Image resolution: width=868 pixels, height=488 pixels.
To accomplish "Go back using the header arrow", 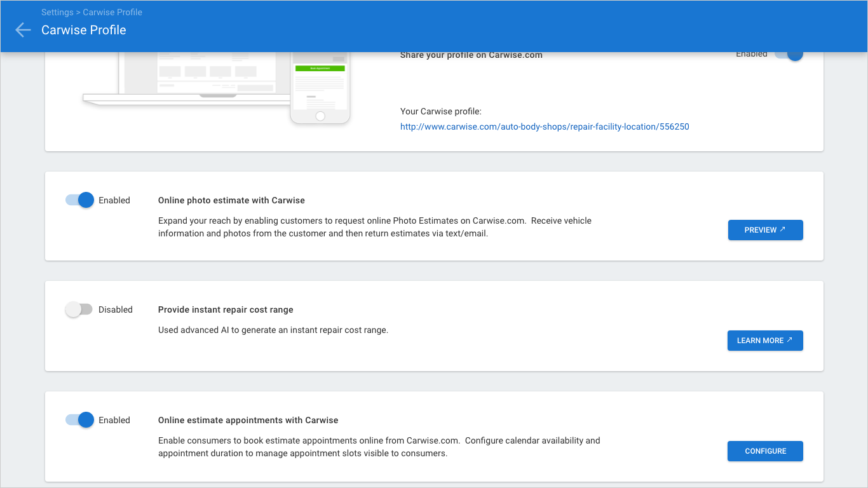I will click(23, 30).
